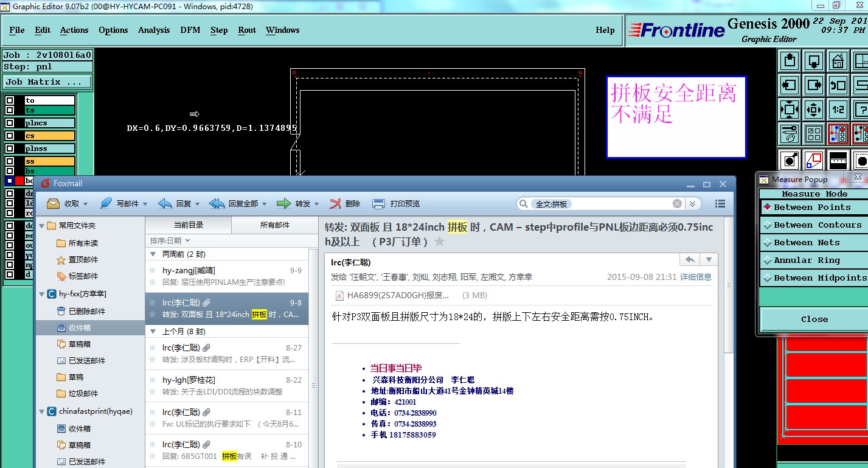Screen dimensions: 868x468
Task: Collapse the 上个月 (8 封) mail group
Action: tap(153, 332)
